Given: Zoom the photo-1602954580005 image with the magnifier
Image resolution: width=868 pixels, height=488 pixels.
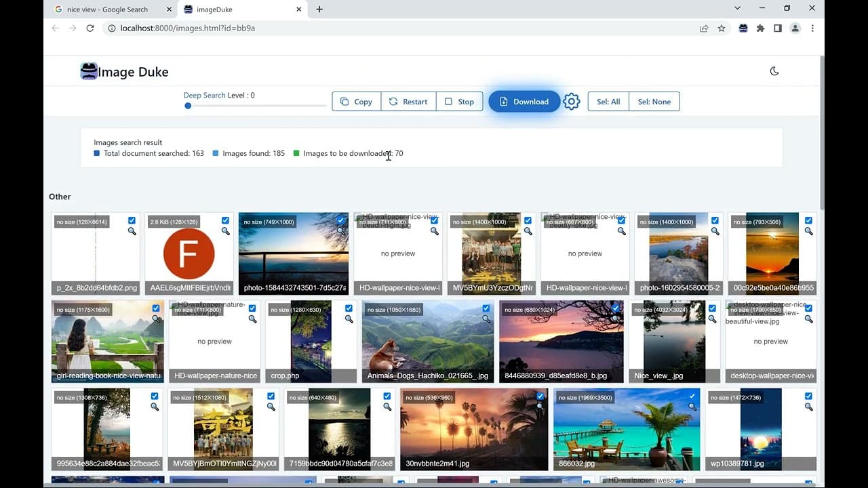Looking at the screenshot, I should click(715, 231).
